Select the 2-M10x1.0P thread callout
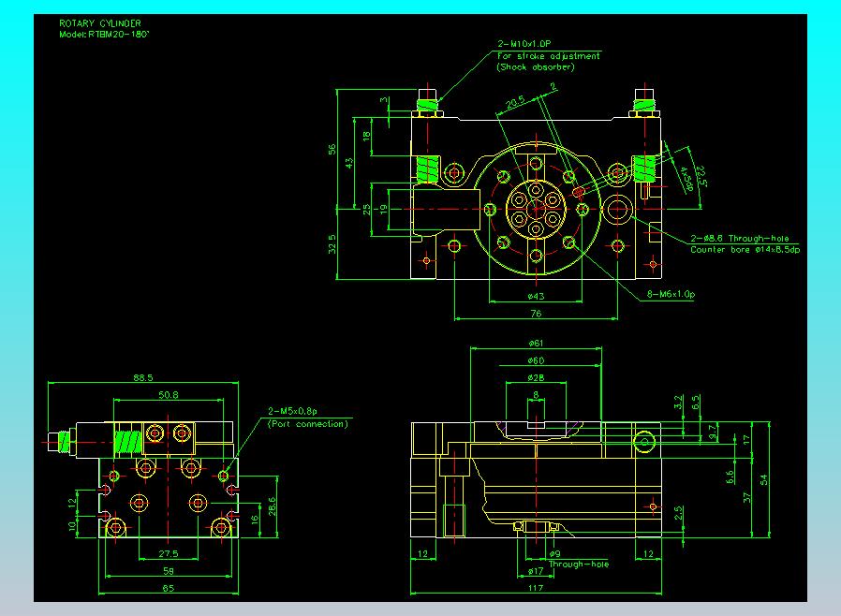 (524, 44)
